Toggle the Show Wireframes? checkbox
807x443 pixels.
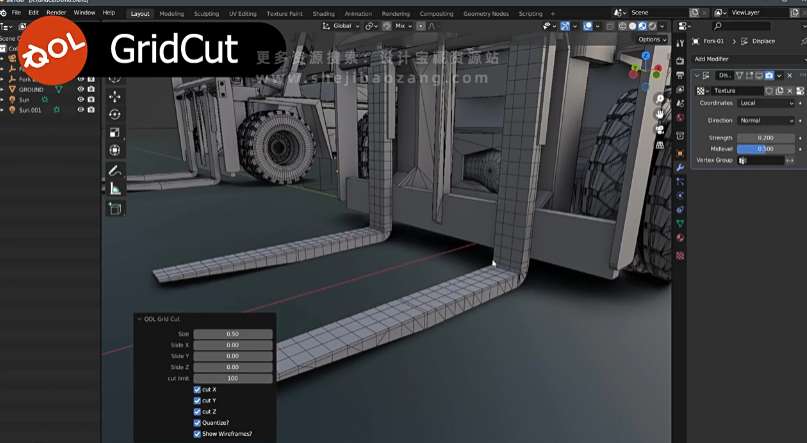pyautogui.click(x=197, y=434)
